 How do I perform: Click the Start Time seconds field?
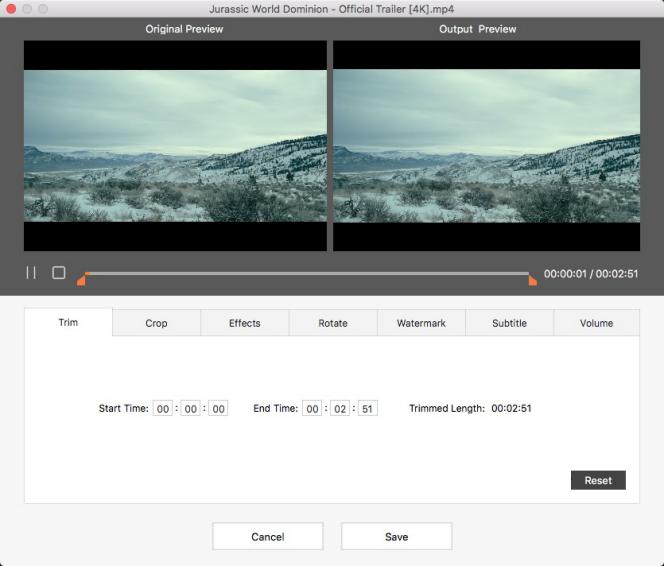tap(218, 409)
